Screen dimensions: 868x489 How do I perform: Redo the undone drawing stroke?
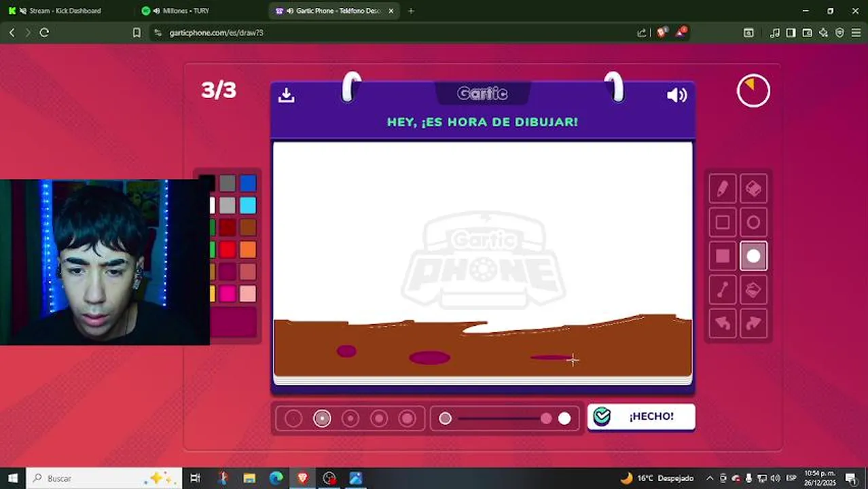[753, 323]
